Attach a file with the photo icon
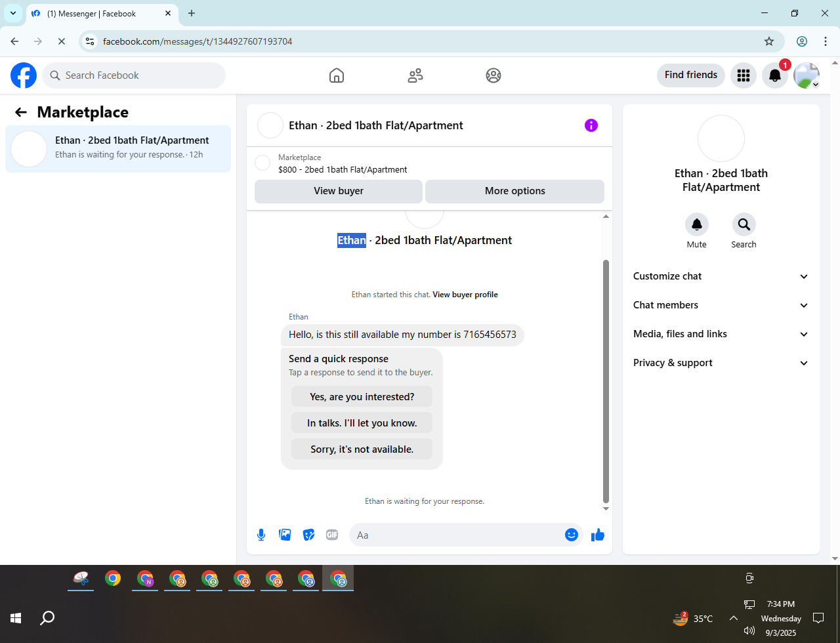 tap(285, 535)
